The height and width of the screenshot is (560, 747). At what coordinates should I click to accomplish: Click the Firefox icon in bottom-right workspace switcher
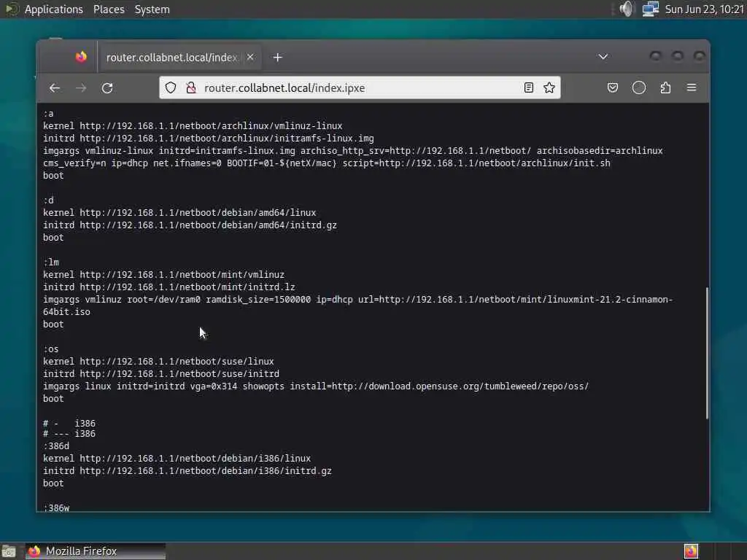(x=692, y=551)
